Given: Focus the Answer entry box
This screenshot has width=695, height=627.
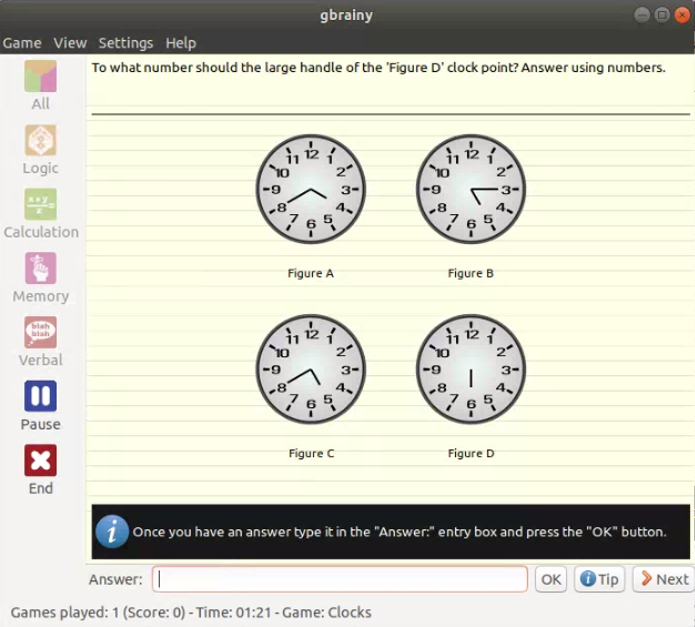Looking at the screenshot, I should click(340, 579).
